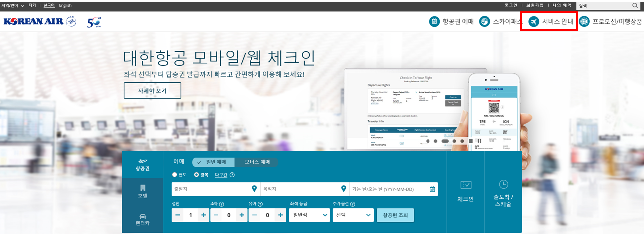Decrease adult (성인) passenger count
The height and width of the screenshot is (237, 644).
pos(177,215)
